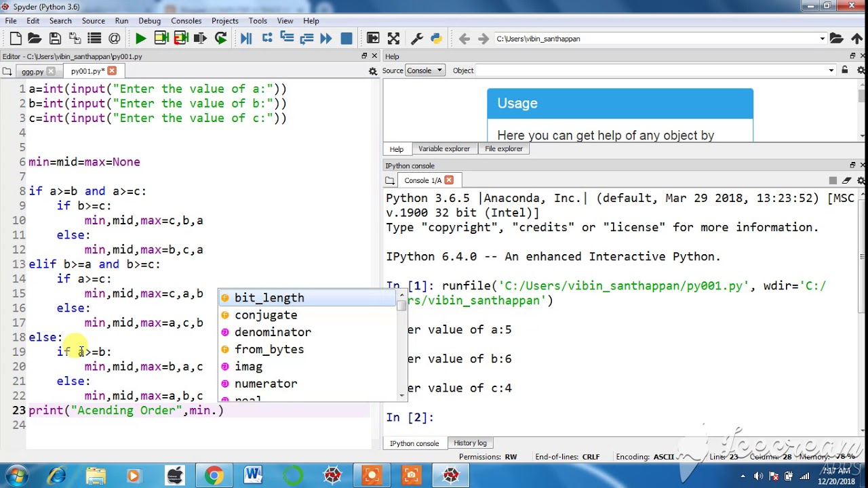
Task: Open the Debug menu
Action: (149, 21)
